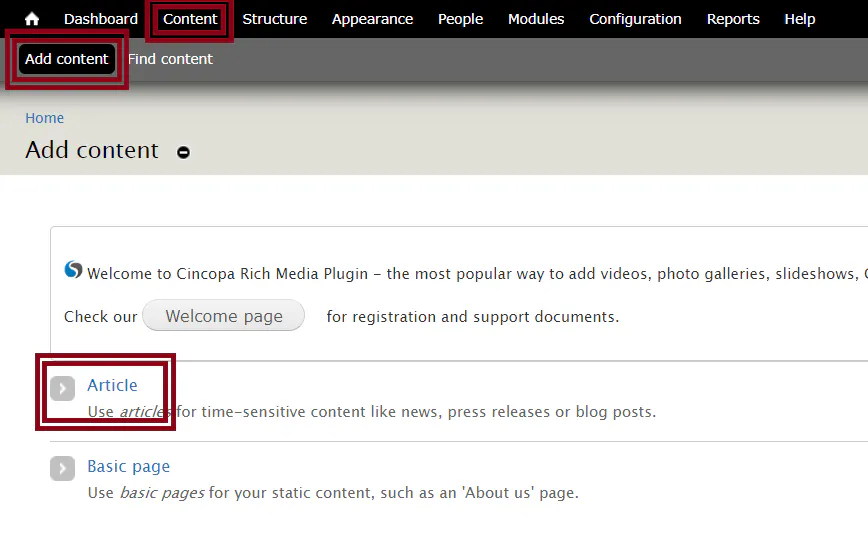Open the Dashboard menu
Viewport: 868px width, 542px height.
101,19
